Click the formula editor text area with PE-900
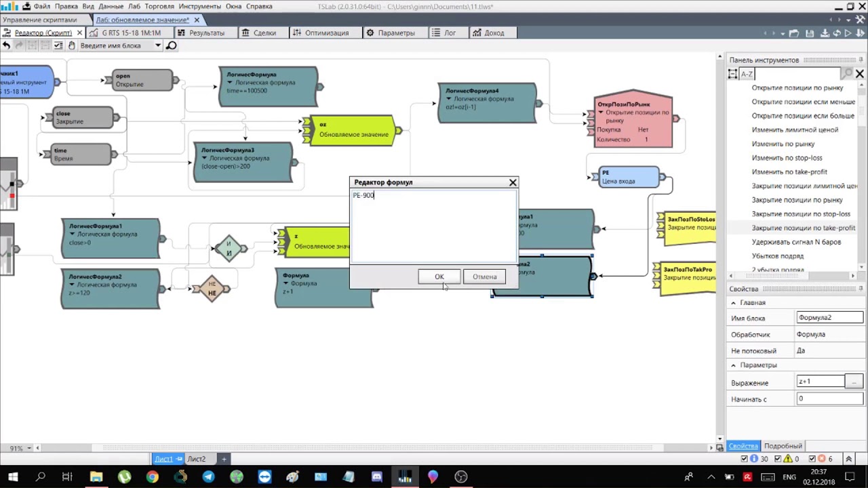 [434, 226]
